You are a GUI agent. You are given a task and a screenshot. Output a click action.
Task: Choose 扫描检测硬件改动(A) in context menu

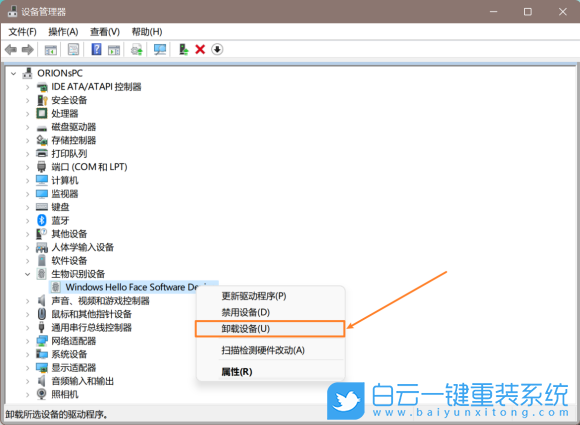[270, 350]
